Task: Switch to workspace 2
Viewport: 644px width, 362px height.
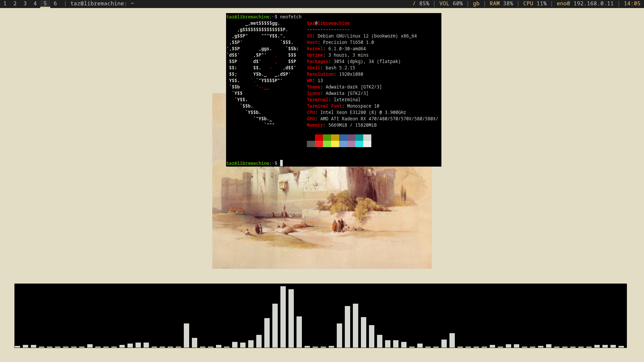Action: [x=15, y=4]
